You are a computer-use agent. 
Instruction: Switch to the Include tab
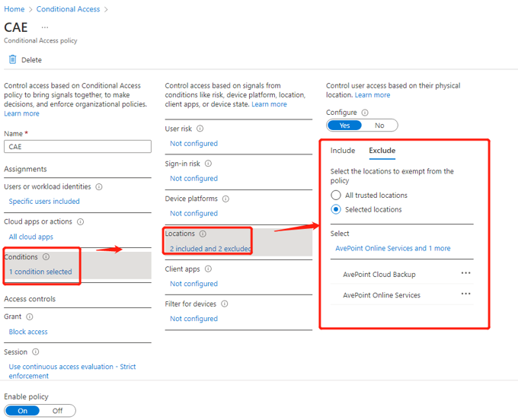pyautogui.click(x=343, y=151)
